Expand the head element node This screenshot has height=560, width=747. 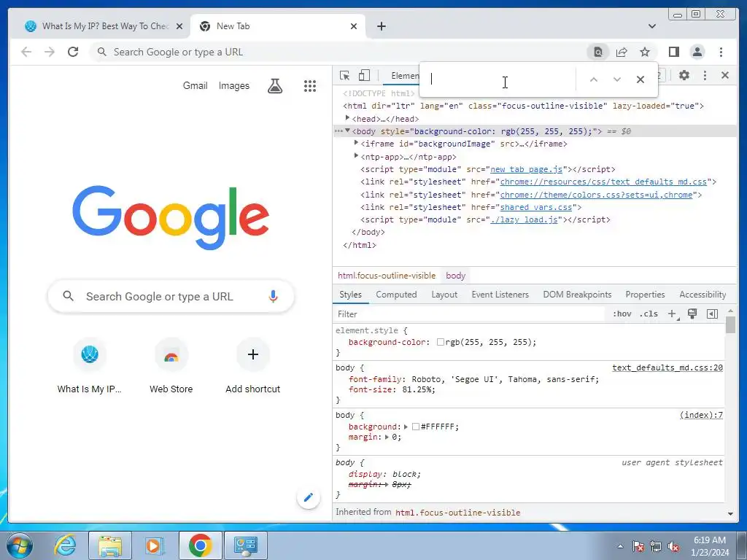click(347, 118)
